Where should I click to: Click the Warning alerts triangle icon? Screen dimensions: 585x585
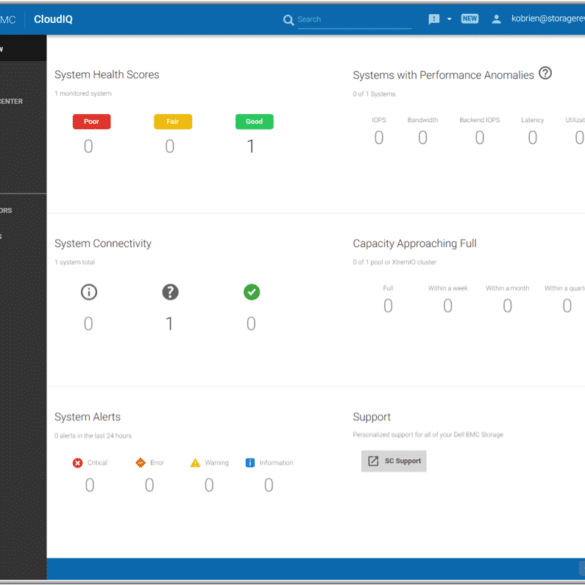point(195,463)
